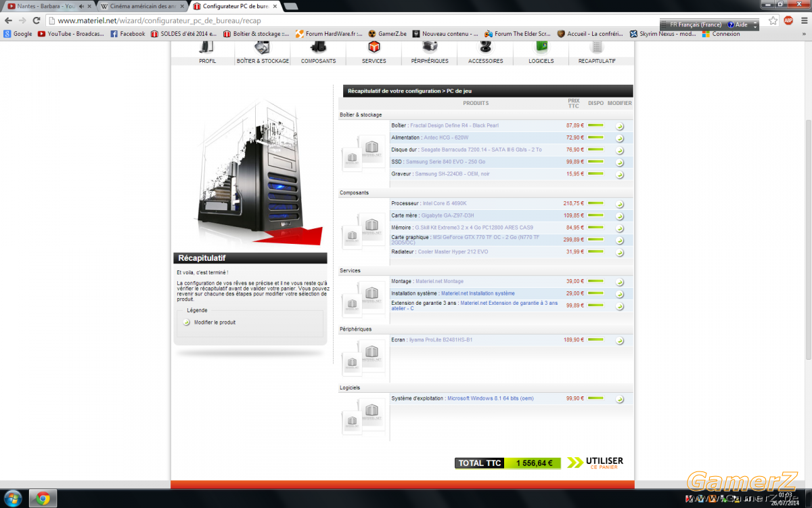
Task: Open the Forum HardWare.fr bookmark
Action: click(330, 33)
